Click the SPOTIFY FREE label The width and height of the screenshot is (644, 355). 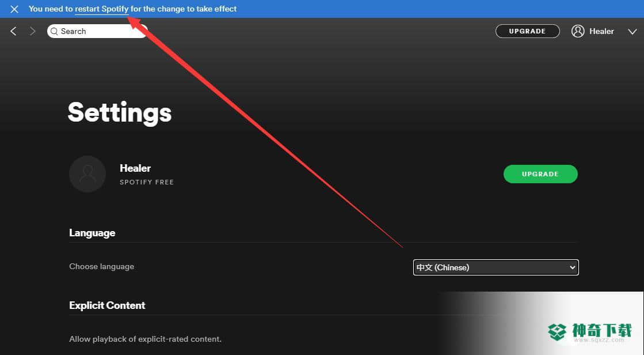tap(147, 182)
